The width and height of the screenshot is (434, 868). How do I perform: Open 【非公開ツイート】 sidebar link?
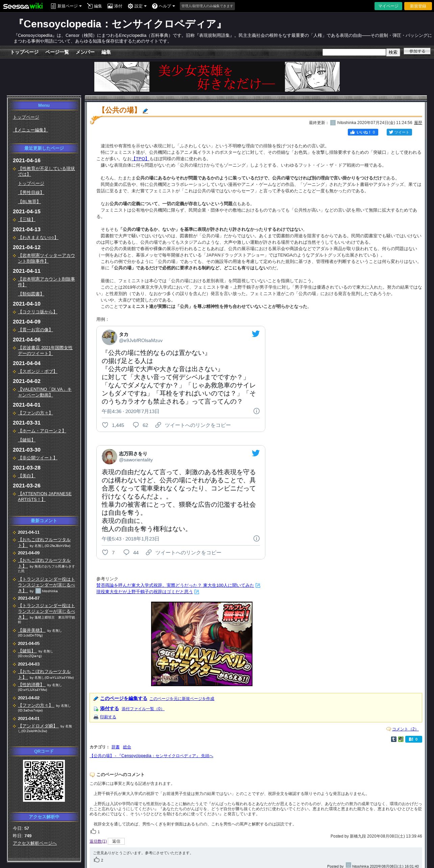(38, 458)
